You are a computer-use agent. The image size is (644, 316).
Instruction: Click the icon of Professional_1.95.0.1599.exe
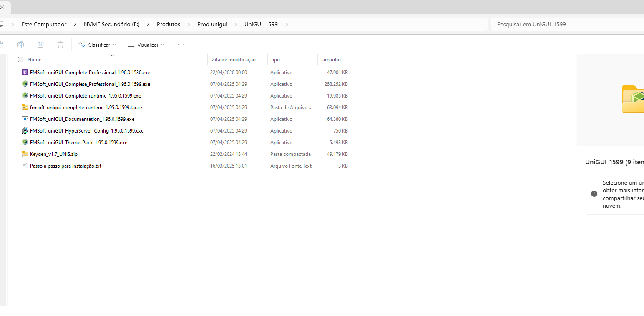[25, 84]
